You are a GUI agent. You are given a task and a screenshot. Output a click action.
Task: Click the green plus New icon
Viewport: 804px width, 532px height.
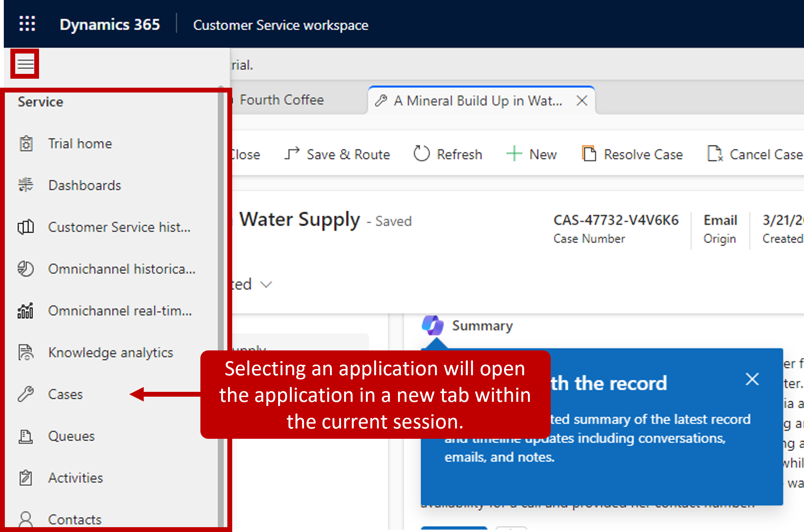pos(514,154)
